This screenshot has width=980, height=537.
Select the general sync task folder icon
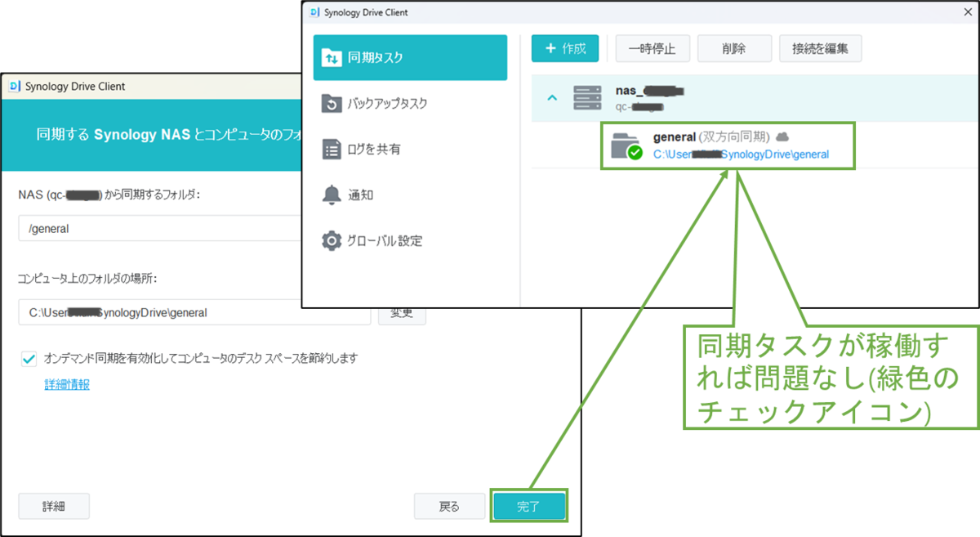click(626, 145)
